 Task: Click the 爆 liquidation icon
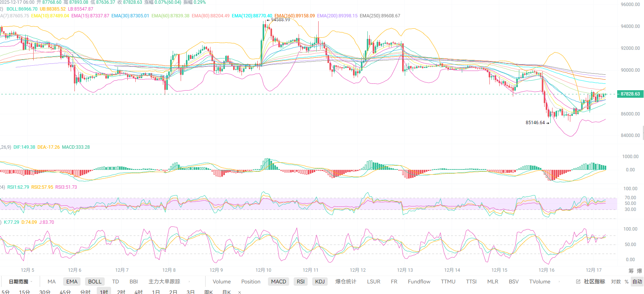click(639, 271)
